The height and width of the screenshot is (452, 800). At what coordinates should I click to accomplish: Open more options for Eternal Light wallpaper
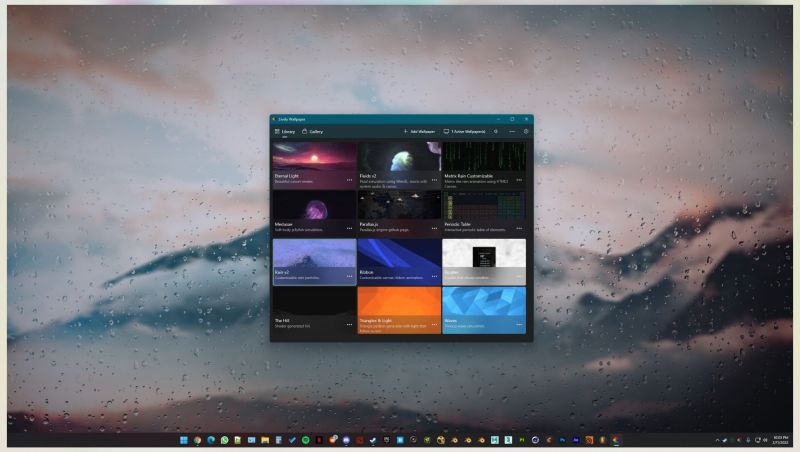350,180
